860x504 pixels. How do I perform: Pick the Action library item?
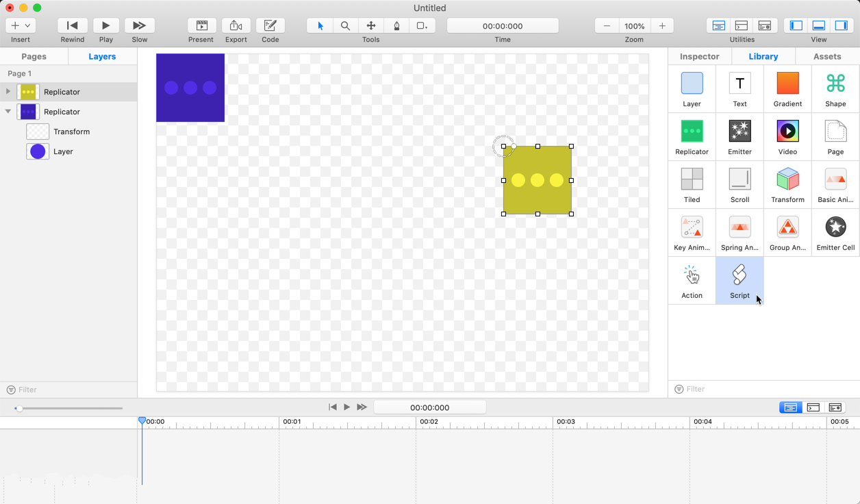point(692,281)
